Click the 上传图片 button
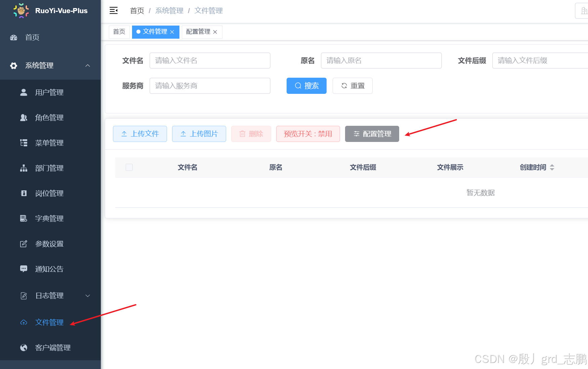 pos(199,134)
